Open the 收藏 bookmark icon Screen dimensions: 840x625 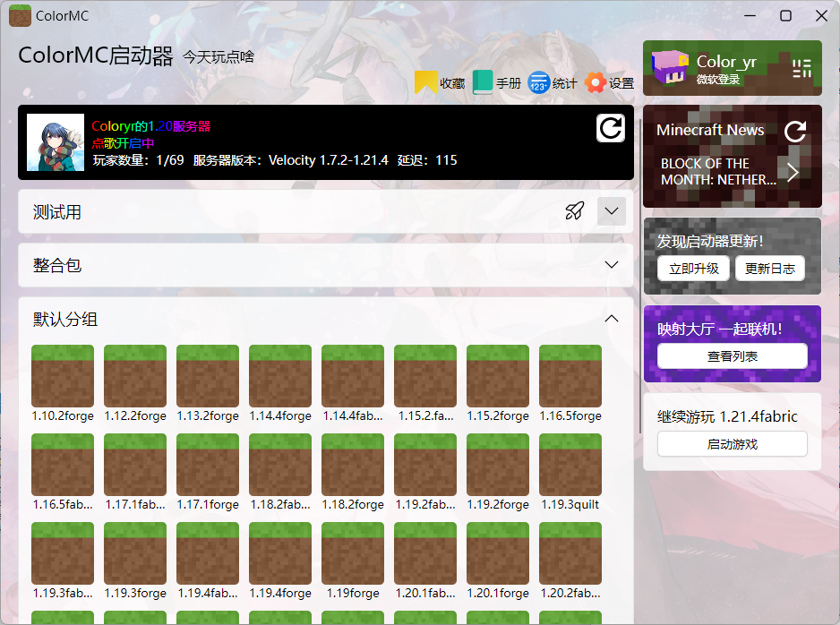[426, 83]
